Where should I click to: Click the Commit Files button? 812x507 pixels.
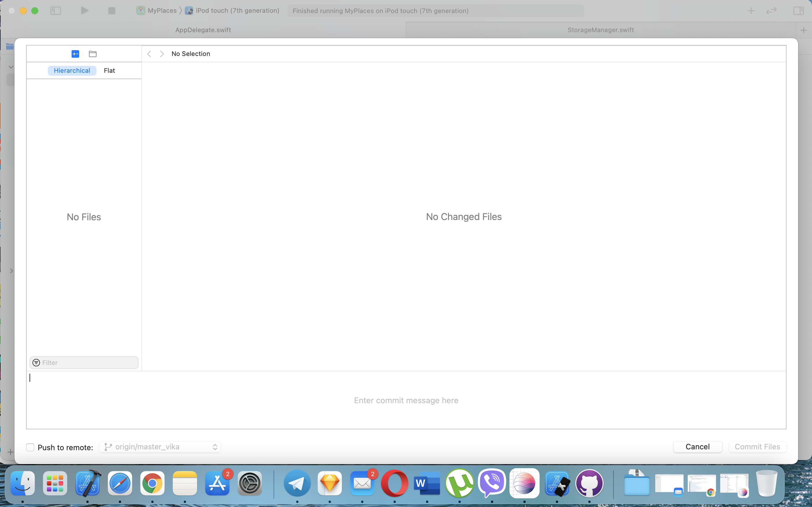[758, 447]
